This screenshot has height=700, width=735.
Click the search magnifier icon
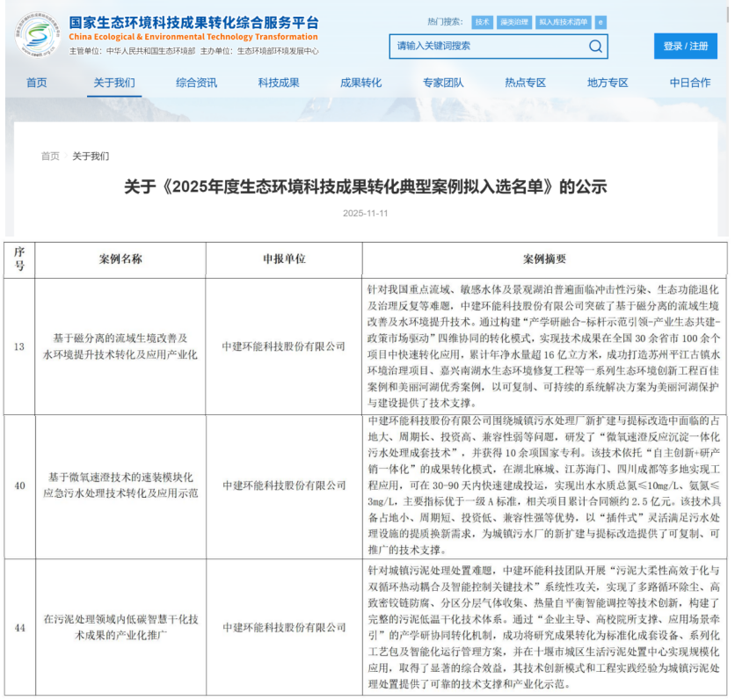coord(595,47)
